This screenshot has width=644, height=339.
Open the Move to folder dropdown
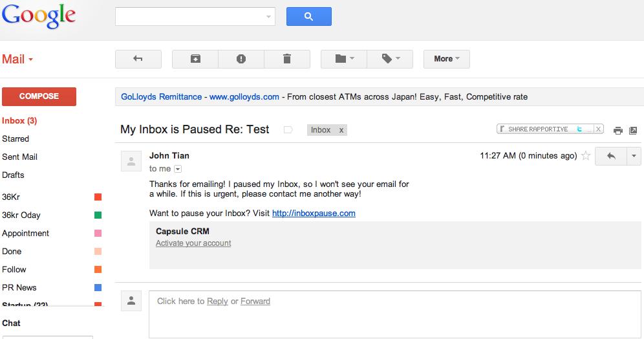tap(344, 59)
